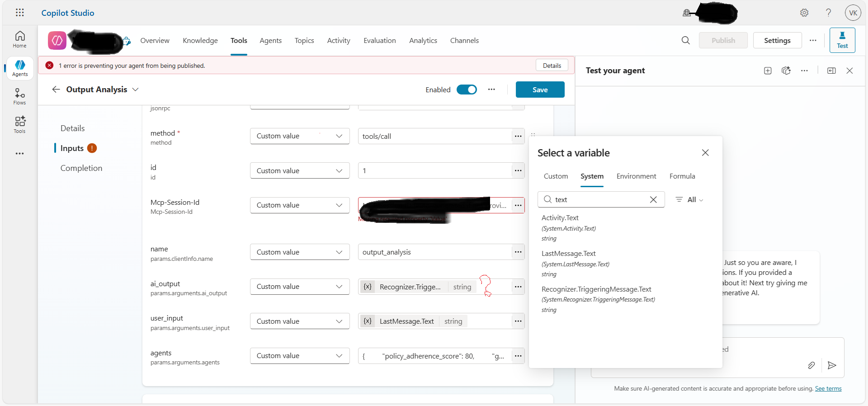Open the All filter dropdown

(689, 199)
